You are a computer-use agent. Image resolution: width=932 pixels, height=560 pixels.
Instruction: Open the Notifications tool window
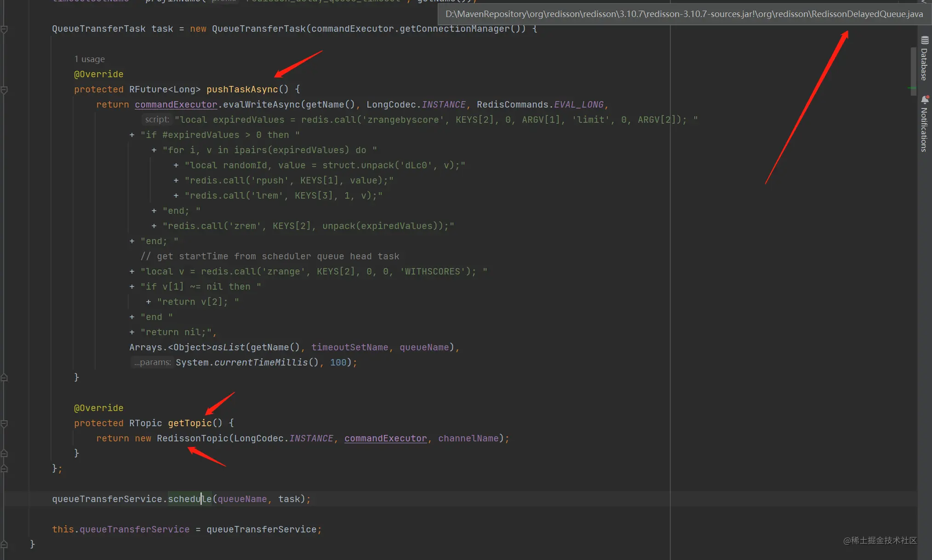[x=924, y=123]
